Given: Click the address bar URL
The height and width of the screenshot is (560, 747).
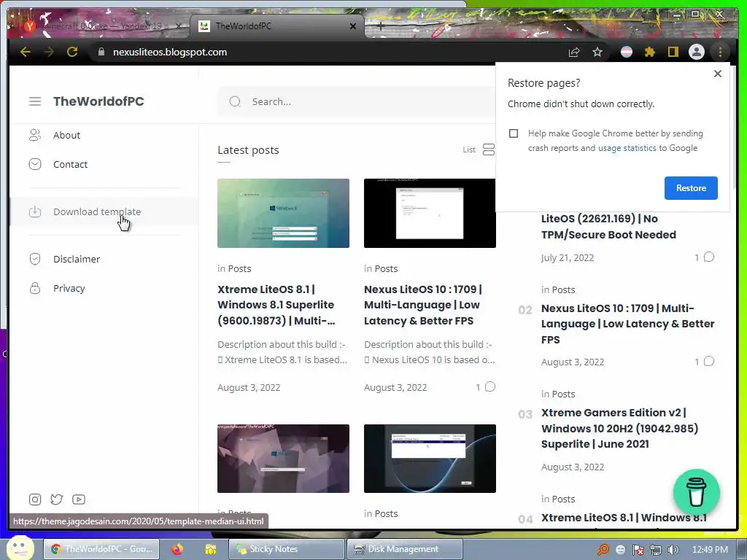Looking at the screenshot, I should pyautogui.click(x=169, y=52).
